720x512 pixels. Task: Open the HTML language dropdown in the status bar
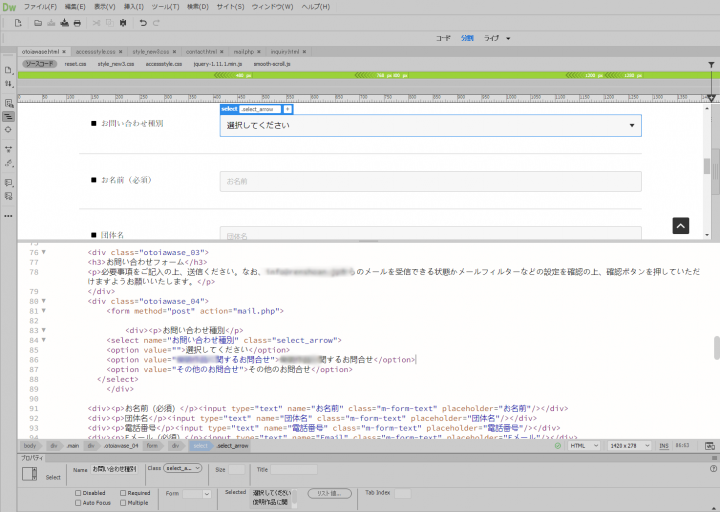(584, 446)
